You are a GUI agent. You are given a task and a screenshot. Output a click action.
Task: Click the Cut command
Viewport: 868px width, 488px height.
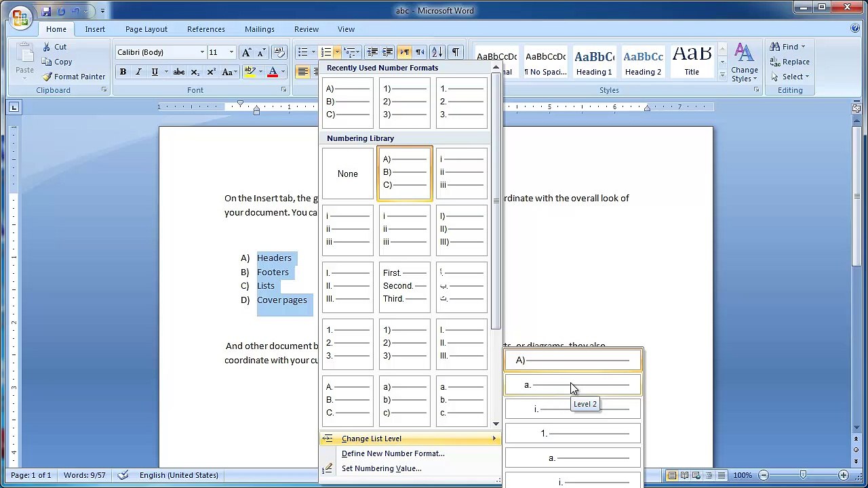(x=54, y=47)
